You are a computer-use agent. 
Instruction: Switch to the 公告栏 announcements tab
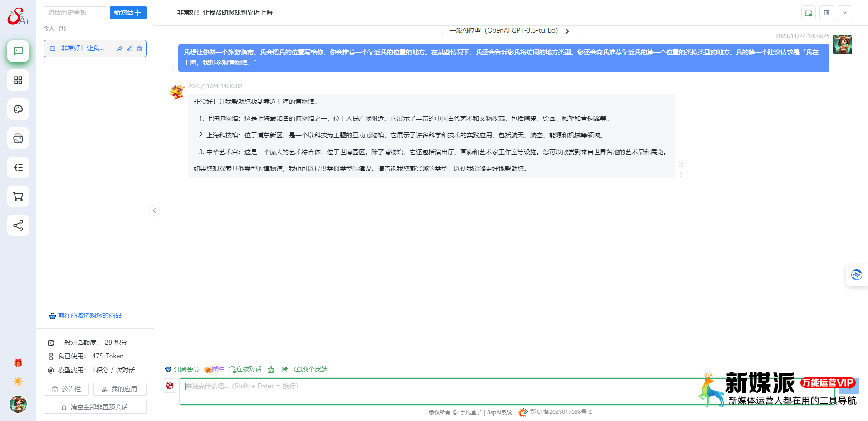(x=66, y=389)
